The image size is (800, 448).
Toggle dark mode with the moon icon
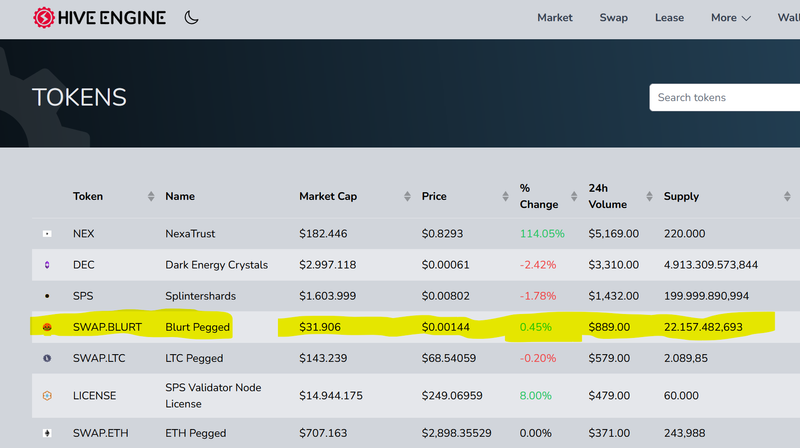click(191, 18)
